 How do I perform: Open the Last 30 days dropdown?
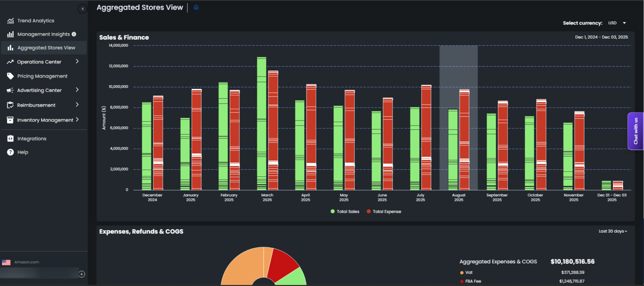coord(613,231)
